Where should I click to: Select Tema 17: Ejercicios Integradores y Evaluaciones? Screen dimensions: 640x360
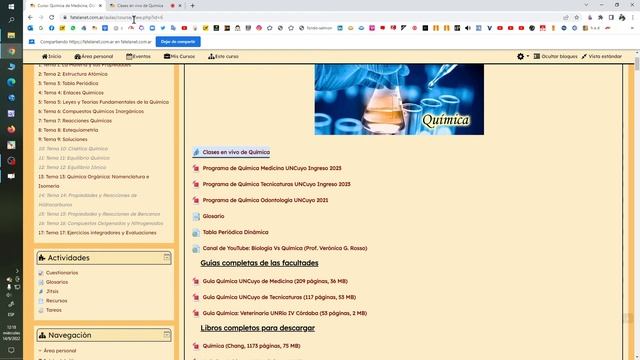[97, 233]
